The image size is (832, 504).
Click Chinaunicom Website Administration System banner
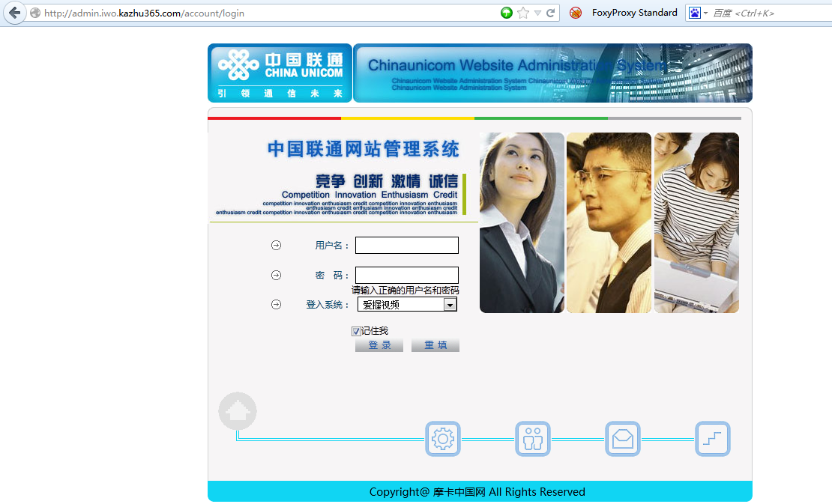553,73
